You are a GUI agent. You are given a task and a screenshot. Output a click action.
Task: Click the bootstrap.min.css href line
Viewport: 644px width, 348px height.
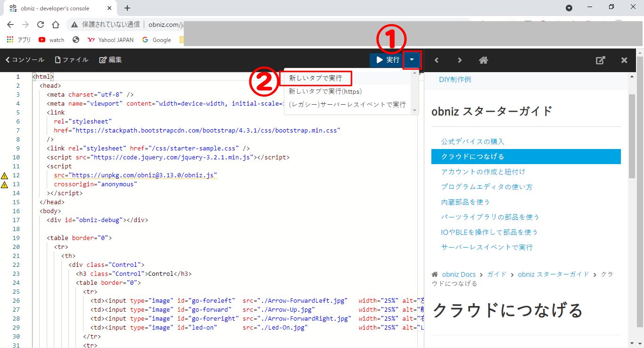click(x=197, y=131)
